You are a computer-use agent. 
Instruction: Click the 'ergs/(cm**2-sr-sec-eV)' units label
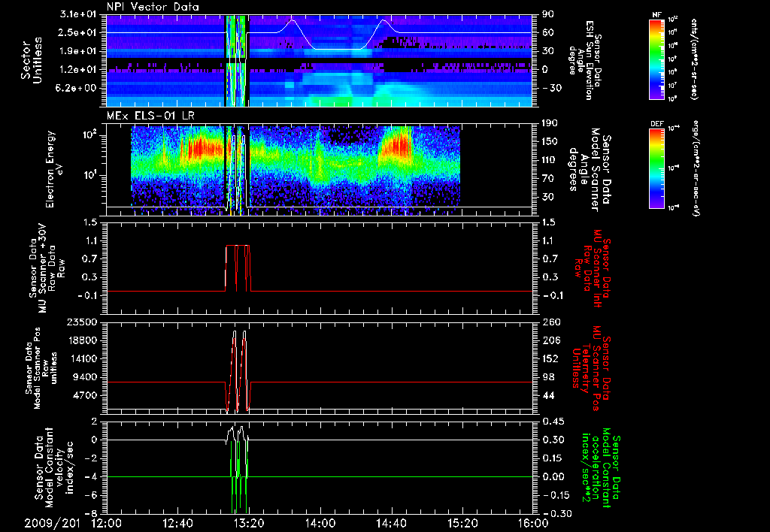click(694, 168)
